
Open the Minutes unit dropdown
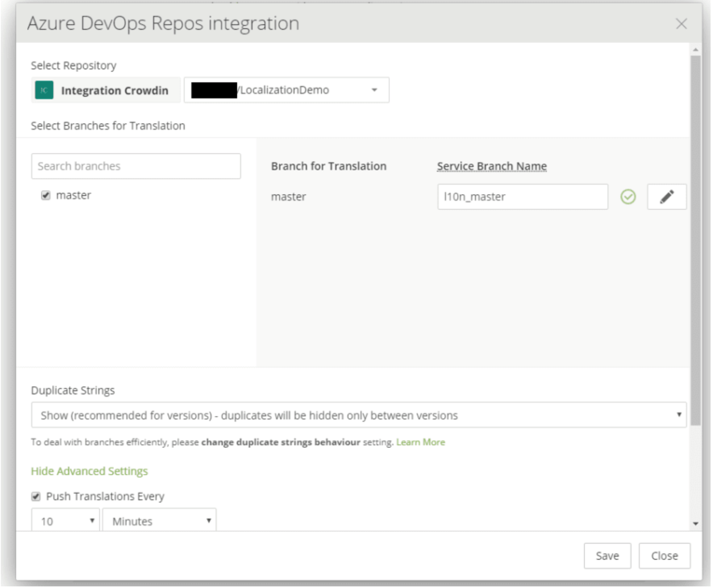[160, 521]
